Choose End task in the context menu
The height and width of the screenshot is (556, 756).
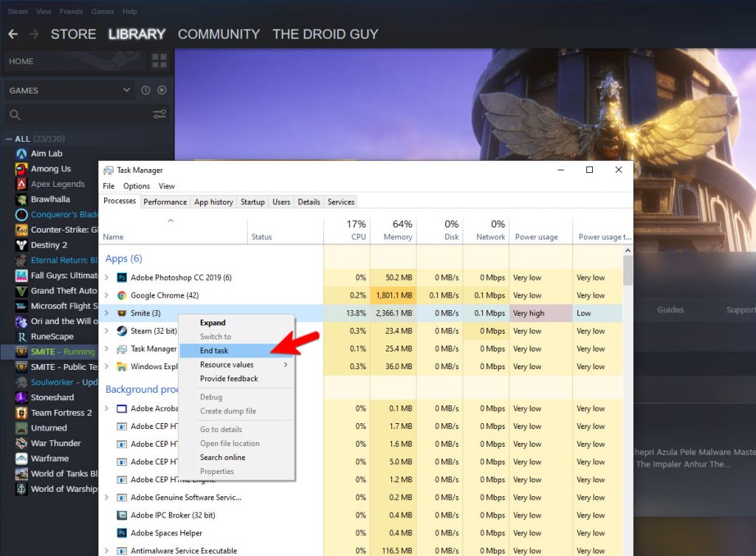coord(237,351)
